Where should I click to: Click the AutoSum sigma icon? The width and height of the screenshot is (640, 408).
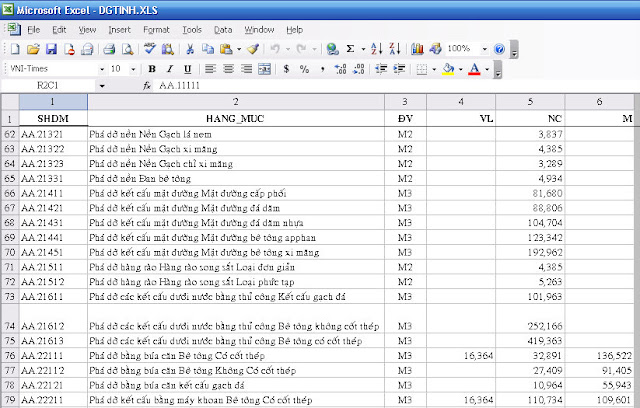(x=350, y=49)
